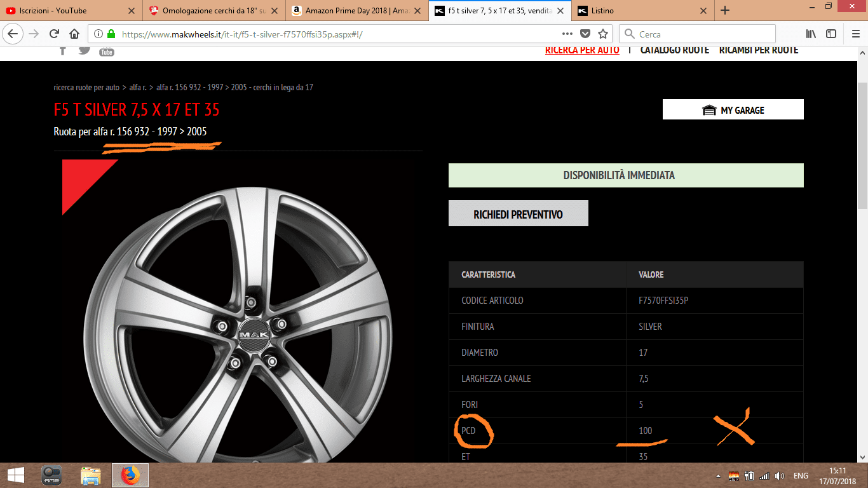Open a new browser tab

(725, 10)
